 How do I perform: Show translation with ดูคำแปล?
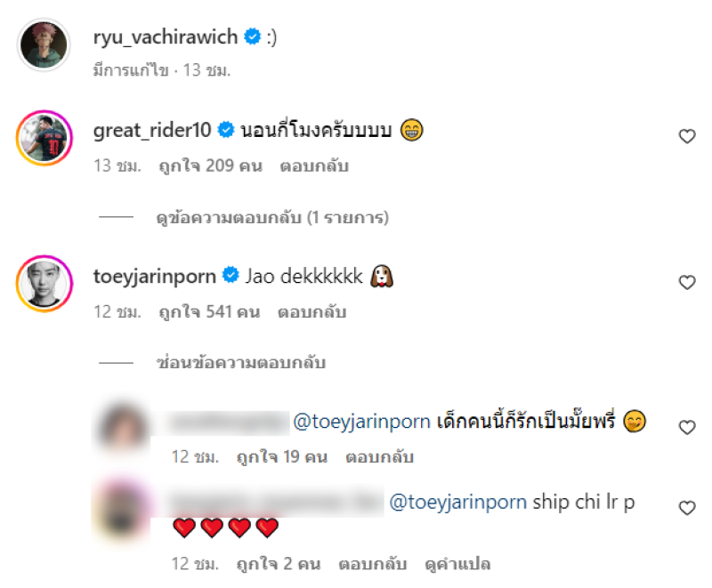[x=457, y=564]
